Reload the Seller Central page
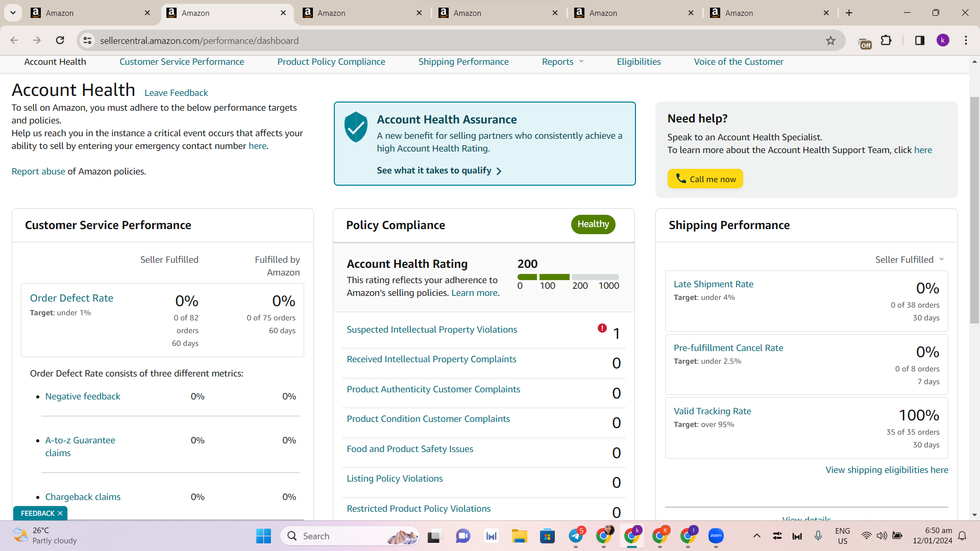The height and width of the screenshot is (551, 980). coord(60,40)
